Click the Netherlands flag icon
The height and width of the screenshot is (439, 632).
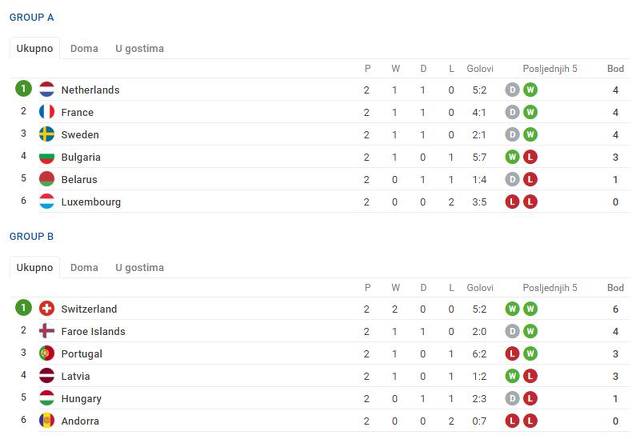[47, 89]
